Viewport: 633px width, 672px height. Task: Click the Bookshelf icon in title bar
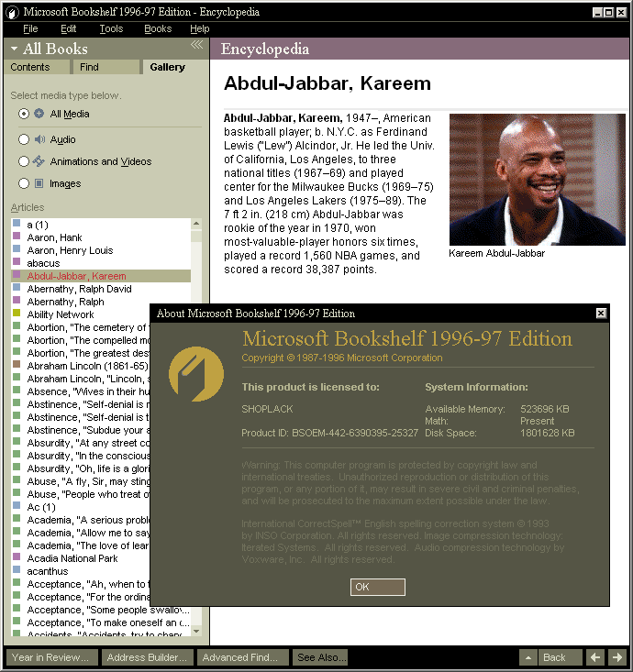(13, 13)
